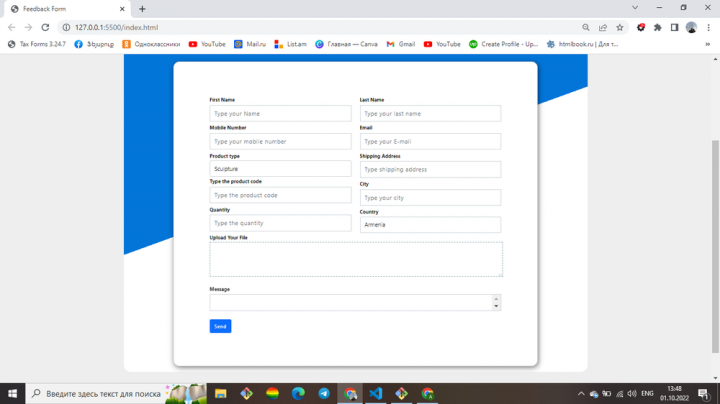This screenshot has height=404, width=720.
Task: Focus the Mobile Number input field
Action: [281, 141]
